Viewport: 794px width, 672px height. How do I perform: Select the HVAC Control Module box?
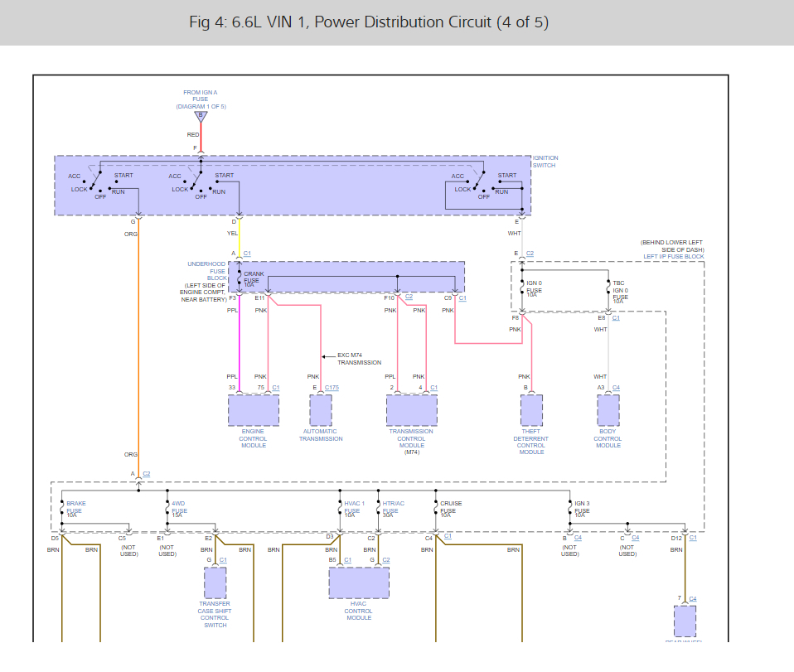(359, 583)
